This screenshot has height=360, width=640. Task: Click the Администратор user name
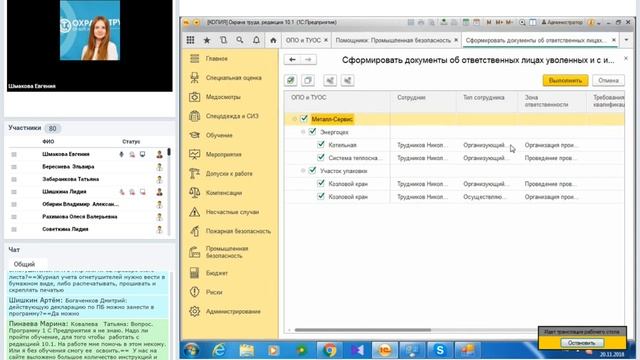[564, 22]
